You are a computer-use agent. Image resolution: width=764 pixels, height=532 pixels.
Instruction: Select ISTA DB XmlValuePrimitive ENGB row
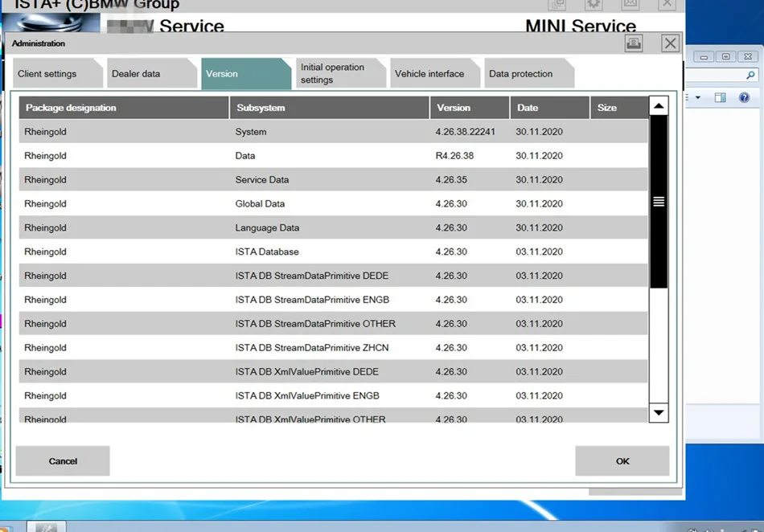point(333,395)
